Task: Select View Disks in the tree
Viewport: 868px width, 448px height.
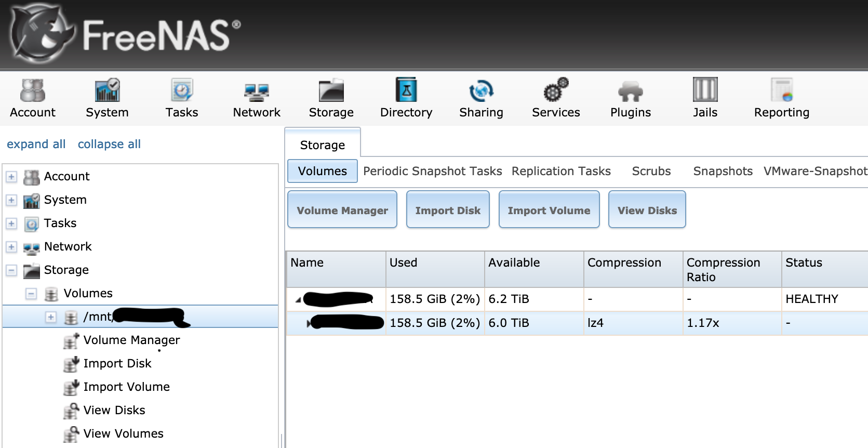Action: pos(114,410)
